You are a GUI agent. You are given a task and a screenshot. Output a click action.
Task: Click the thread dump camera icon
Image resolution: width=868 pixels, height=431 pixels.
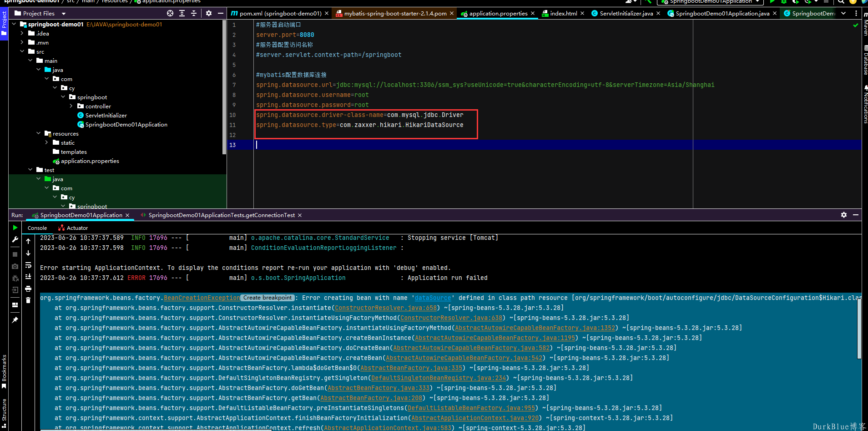point(15,266)
